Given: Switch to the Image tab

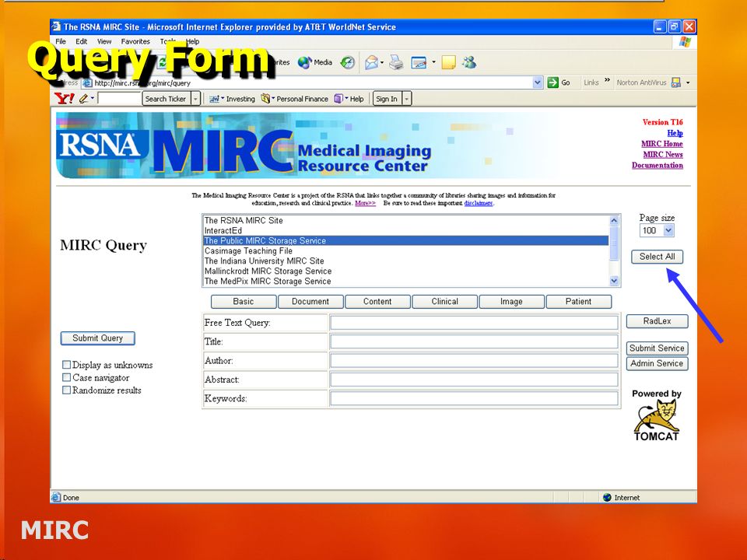Looking at the screenshot, I should [512, 302].
